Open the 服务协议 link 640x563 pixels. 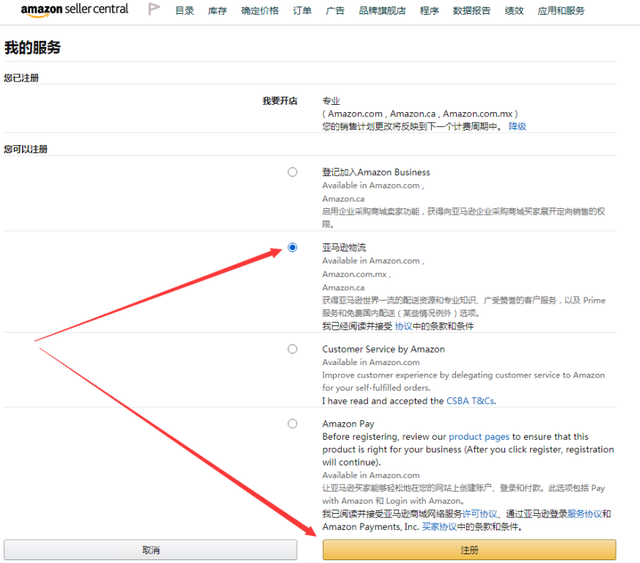pyautogui.click(x=584, y=514)
